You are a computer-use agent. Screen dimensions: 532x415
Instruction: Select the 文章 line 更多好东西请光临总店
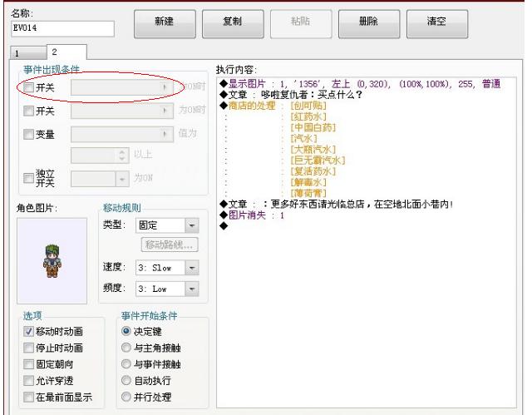pyautogui.click(x=336, y=204)
